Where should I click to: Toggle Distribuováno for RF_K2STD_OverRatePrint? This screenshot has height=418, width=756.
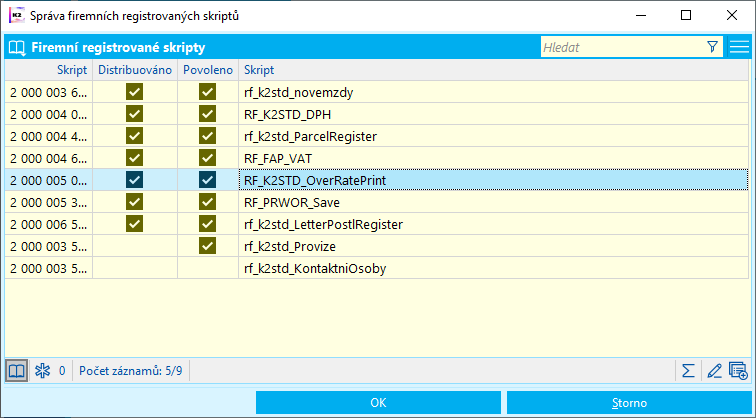click(x=135, y=180)
